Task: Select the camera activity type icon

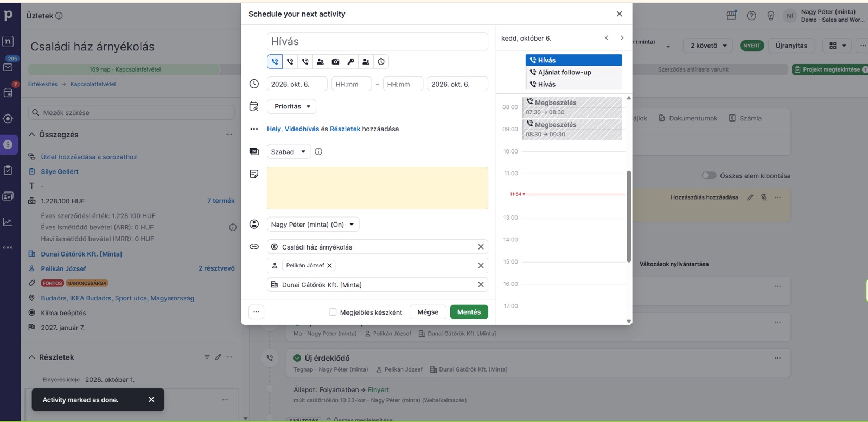Action: point(336,62)
